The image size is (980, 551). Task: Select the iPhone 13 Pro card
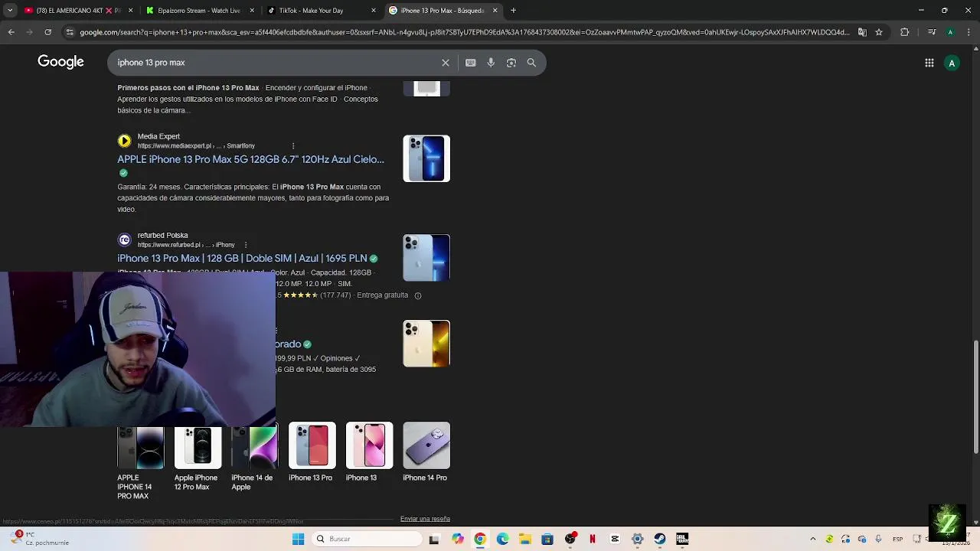click(312, 452)
